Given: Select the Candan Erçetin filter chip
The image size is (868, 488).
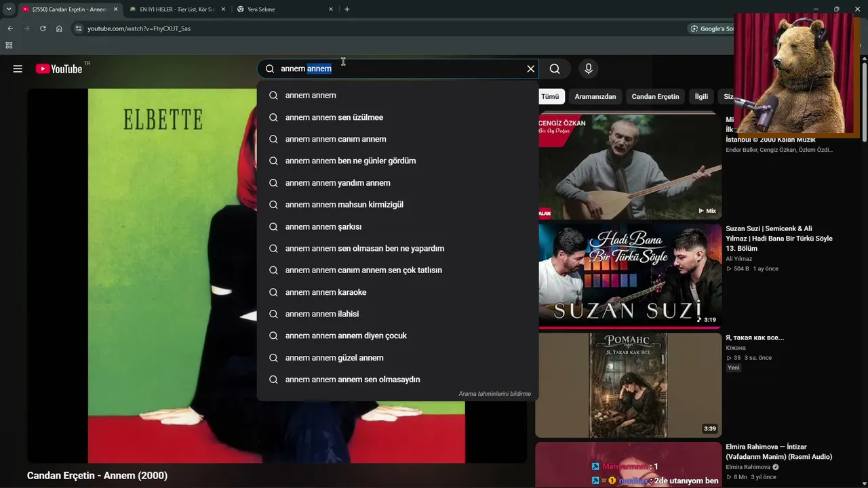Looking at the screenshot, I should pos(655,96).
